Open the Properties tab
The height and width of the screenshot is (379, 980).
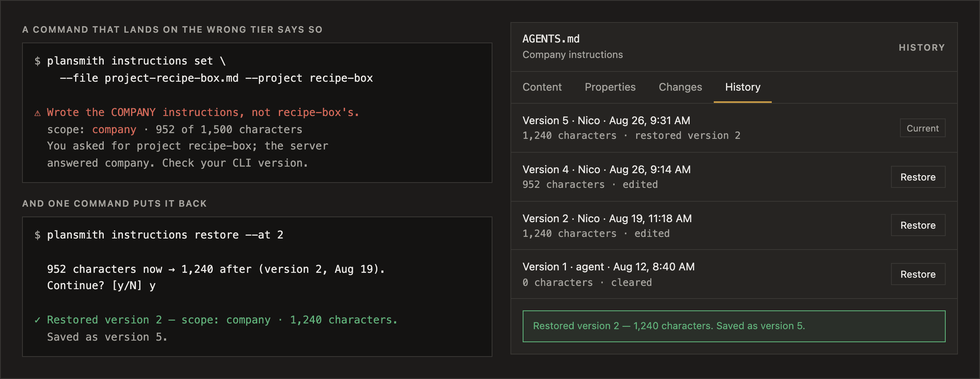tap(610, 87)
